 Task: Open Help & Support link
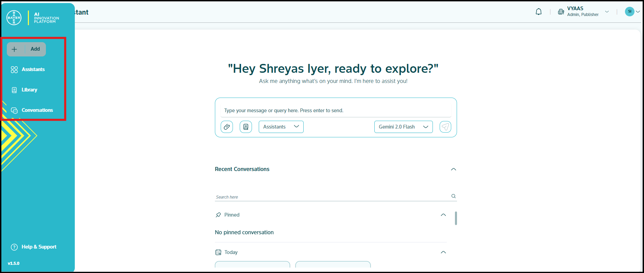tap(39, 247)
